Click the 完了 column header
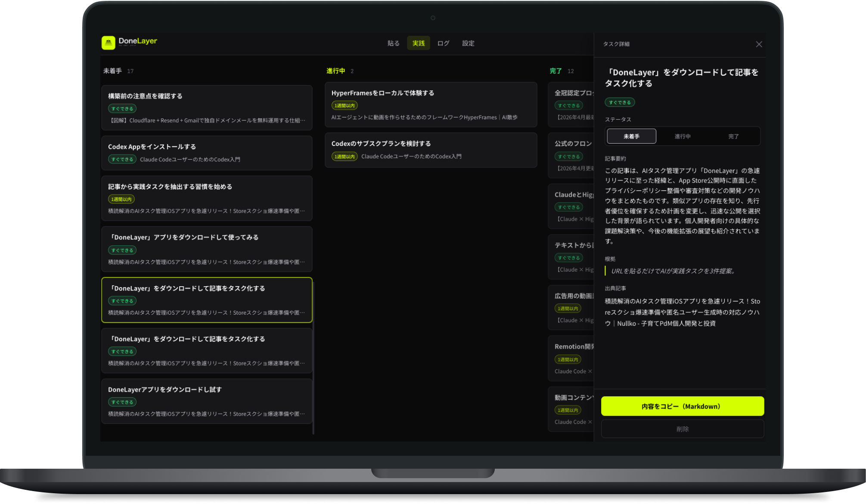Screen dimensions: 866x504 tap(556, 71)
